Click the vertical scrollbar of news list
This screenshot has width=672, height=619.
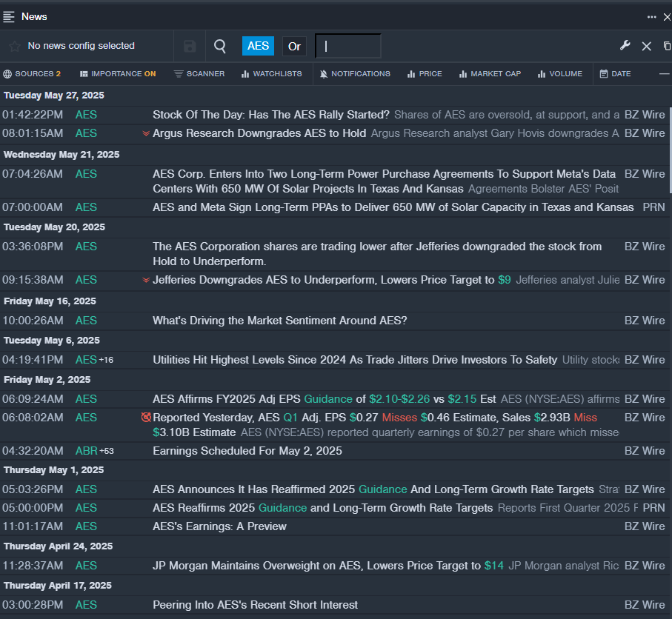coord(670,150)
